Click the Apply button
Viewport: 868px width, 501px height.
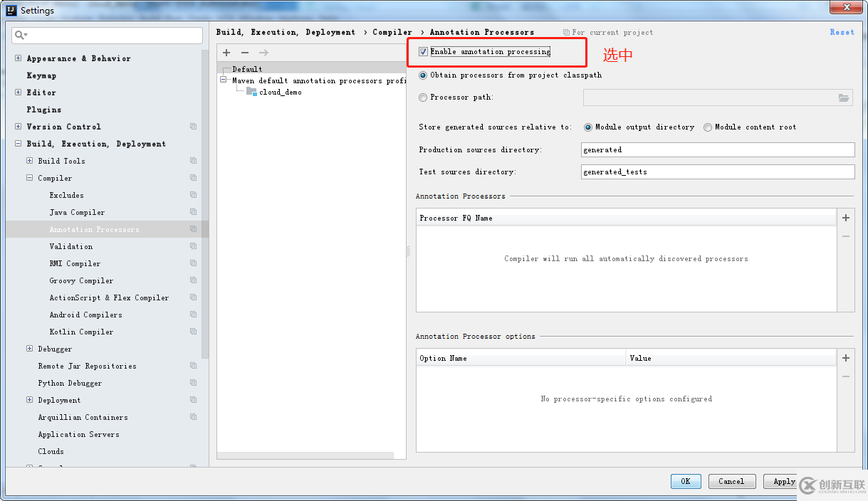[x=782, y=482]
